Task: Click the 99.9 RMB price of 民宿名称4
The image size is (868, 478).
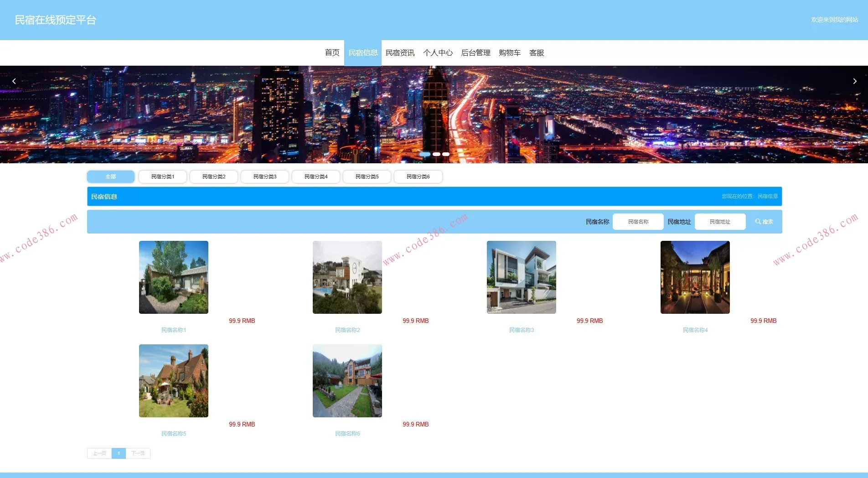Action: click(x=764, y=321)
